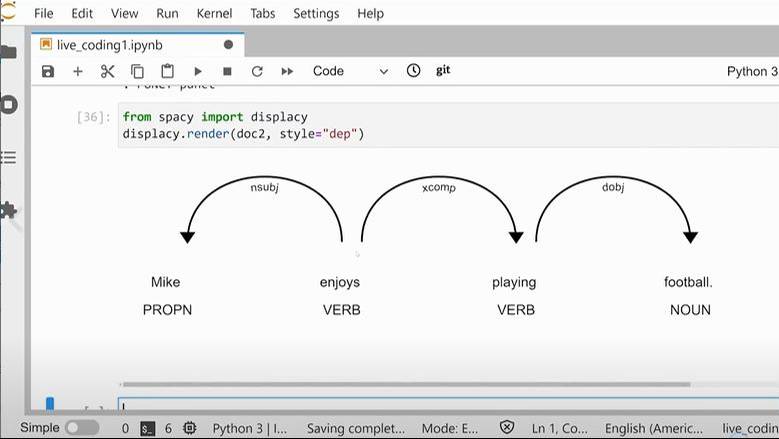
Task: Toggle the Simple interface mode switch
Action: point(82,428)
